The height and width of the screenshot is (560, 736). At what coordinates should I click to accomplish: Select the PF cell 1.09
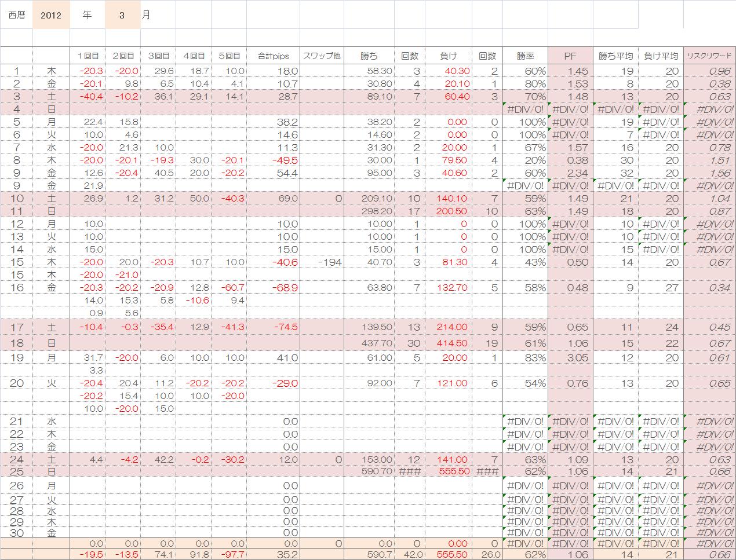[x=570, y=459]
